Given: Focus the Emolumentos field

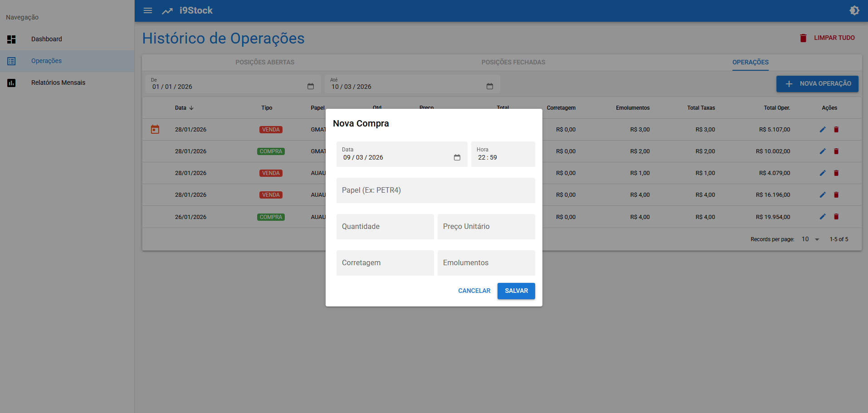Looking at the screenshot, I should tap(486, 263).
